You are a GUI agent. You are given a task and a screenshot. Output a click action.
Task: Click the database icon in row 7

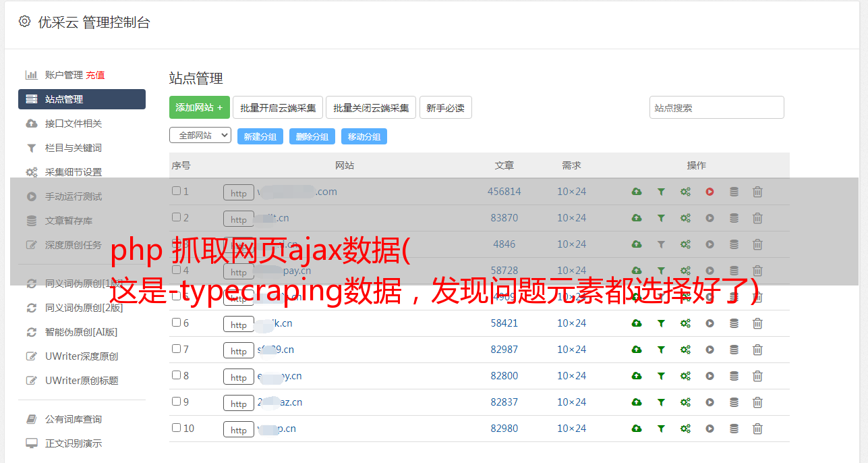pos(734,350)
